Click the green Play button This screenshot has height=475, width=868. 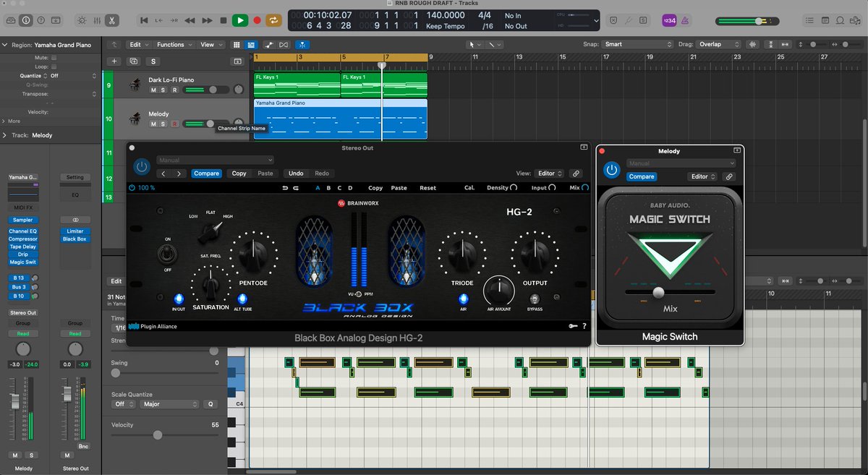[x=240, y=20]
